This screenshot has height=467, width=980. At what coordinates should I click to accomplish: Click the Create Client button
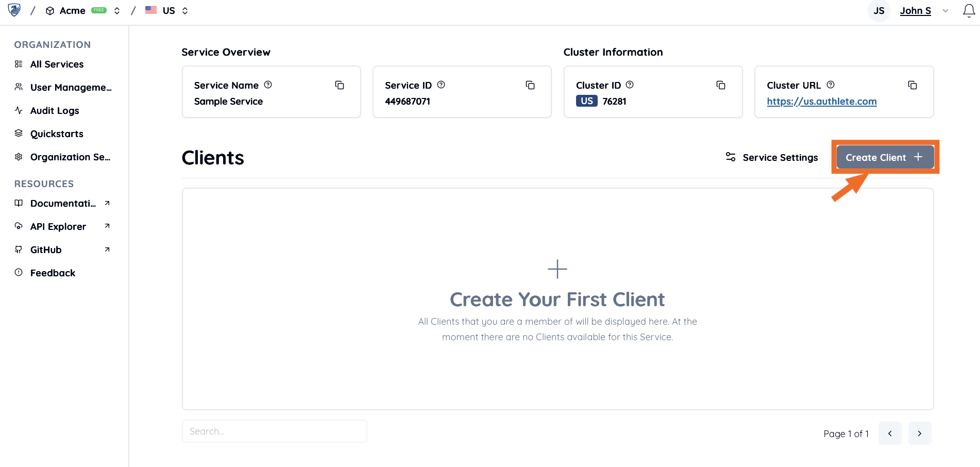point(885,157)
